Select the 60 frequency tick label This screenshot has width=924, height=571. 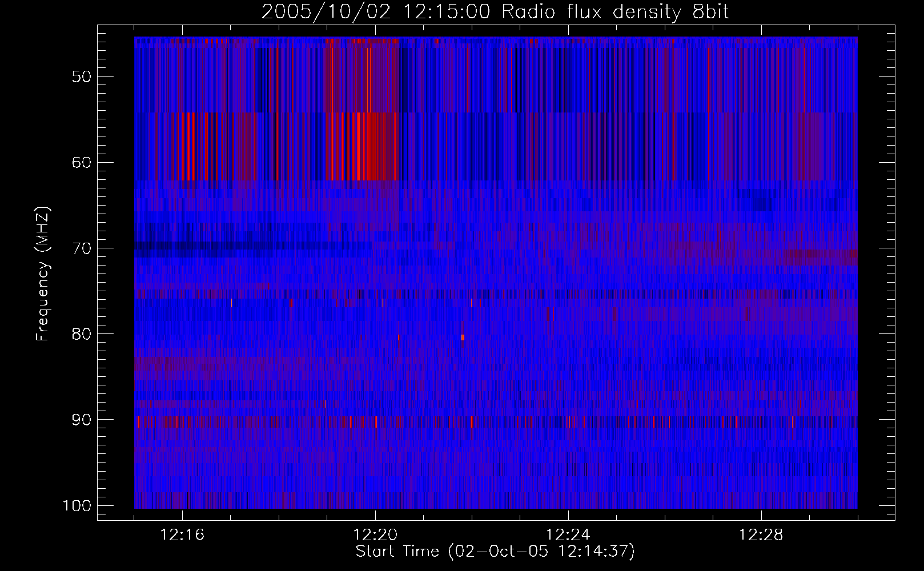coord(82,162)
